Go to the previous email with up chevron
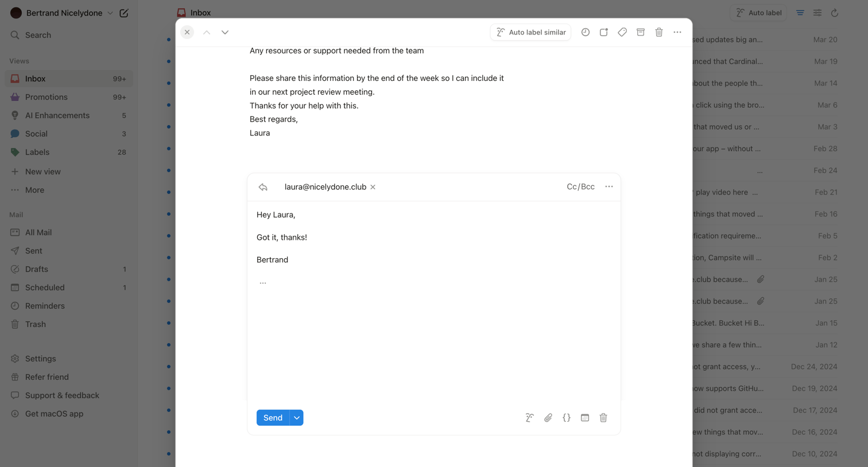Image resolution: width=868 pixels, height=467 pixels. (x=207, y=32)
